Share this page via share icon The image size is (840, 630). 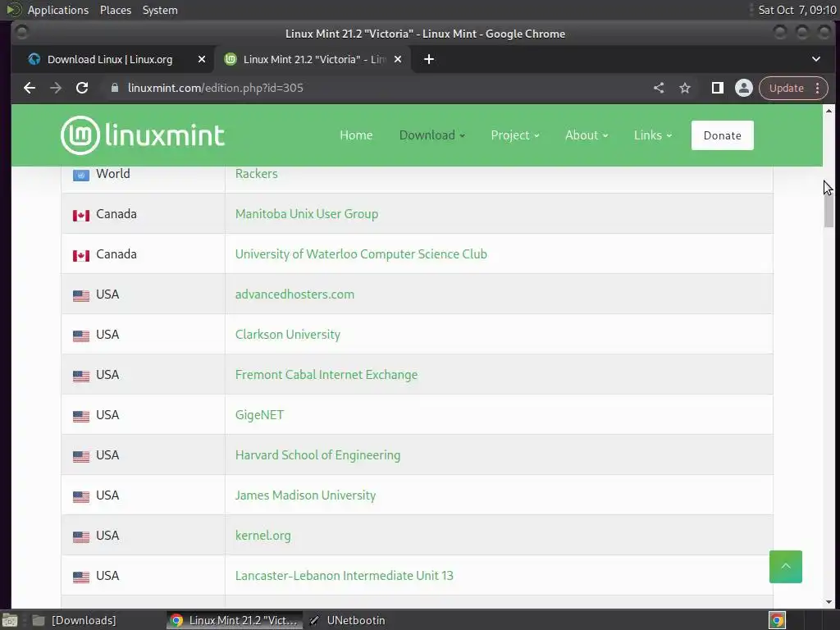[x=659, y=88]
